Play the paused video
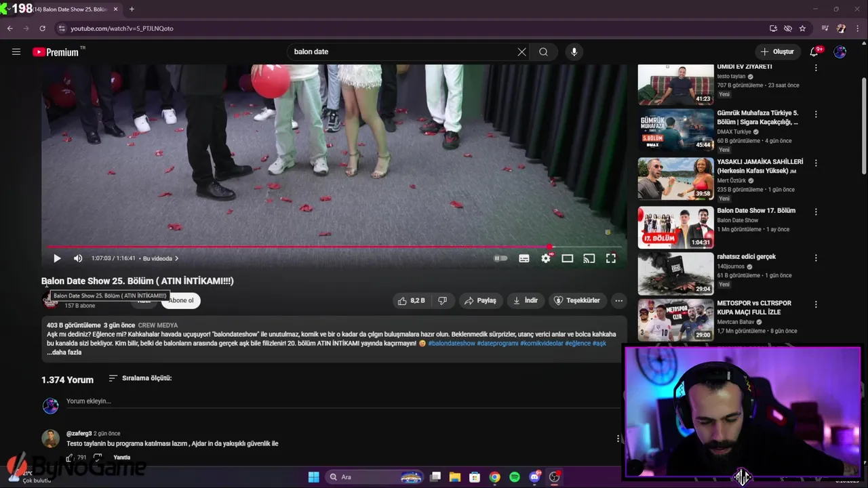 click(x=57, y=258)
